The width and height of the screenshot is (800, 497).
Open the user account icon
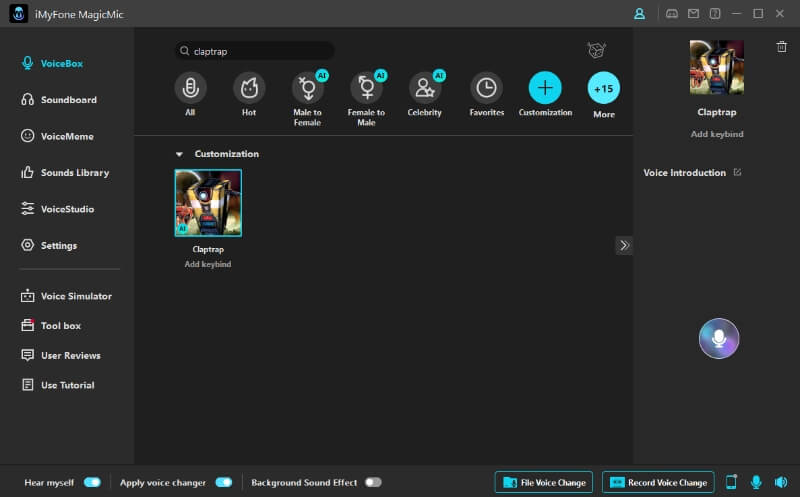639,14
